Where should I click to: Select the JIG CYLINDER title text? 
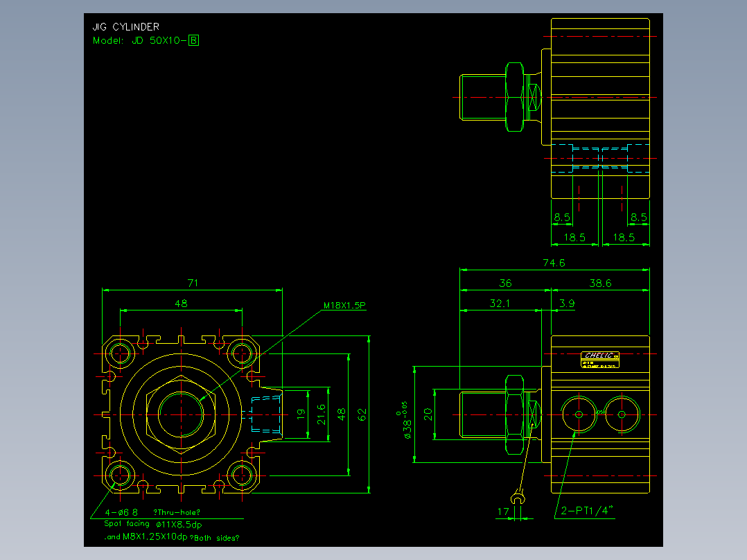click(x=126, y=27)
